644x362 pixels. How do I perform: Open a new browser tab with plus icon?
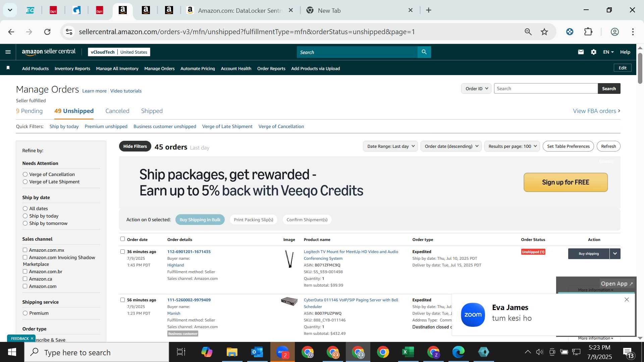(429, 10)
